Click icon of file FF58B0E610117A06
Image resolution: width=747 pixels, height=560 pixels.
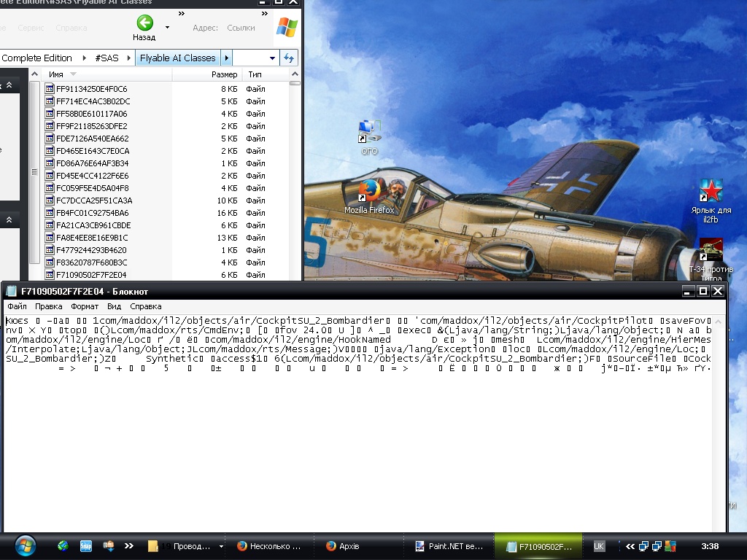click(50, 113)
